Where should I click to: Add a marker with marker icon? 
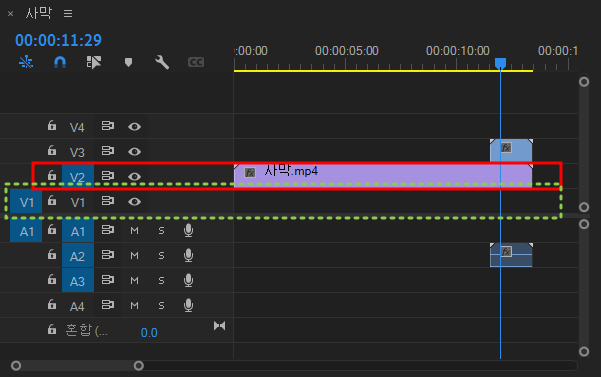pyautogui.click(x=128, y=62)
